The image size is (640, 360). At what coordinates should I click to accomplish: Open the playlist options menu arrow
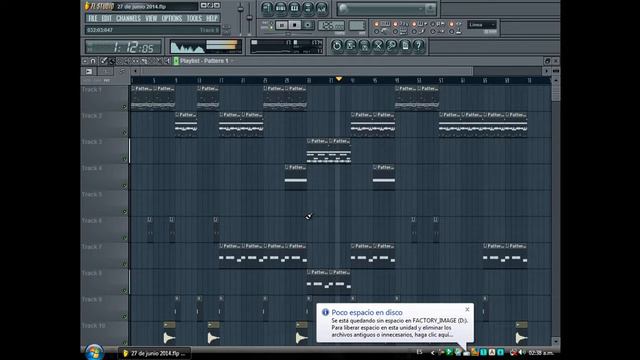(x=85, y=61)
